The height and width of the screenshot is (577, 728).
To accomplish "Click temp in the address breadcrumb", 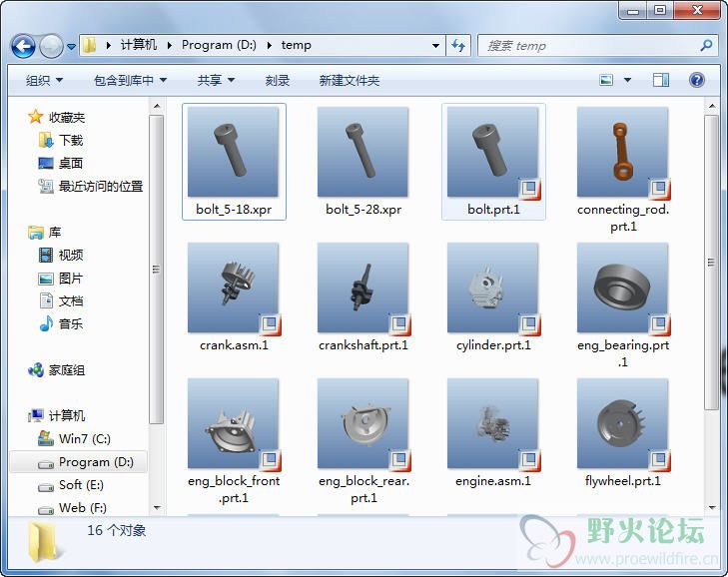I will pyautogui.click(x=296, y=45).
